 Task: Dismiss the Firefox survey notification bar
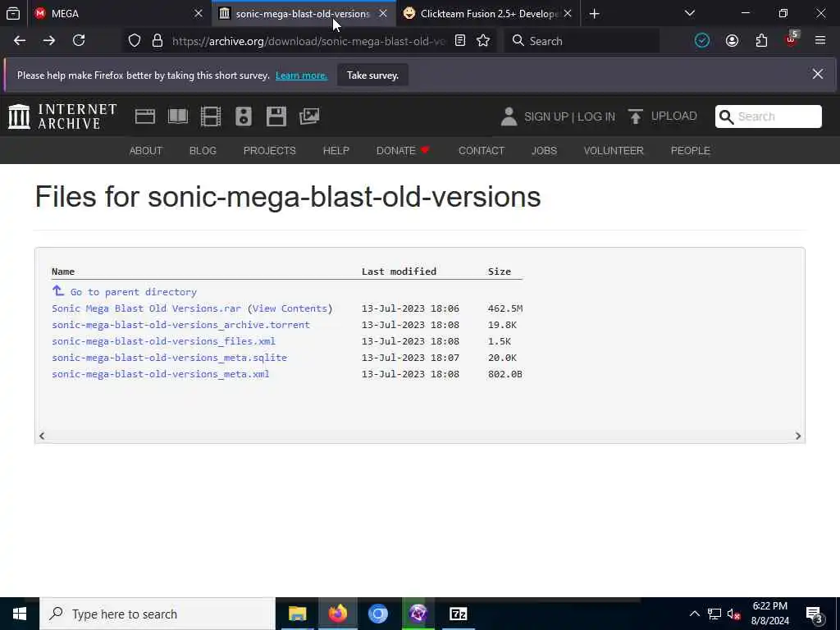click(818, 74)
